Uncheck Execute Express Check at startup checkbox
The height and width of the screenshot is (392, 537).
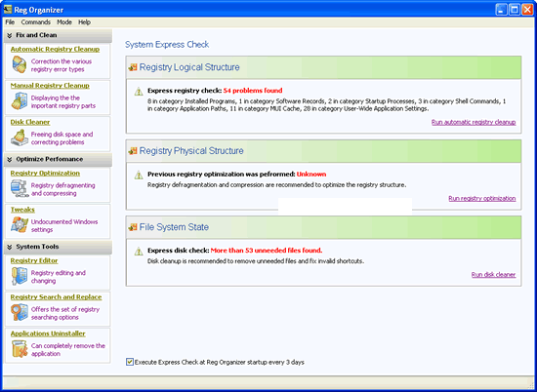[x=130, y=362]
